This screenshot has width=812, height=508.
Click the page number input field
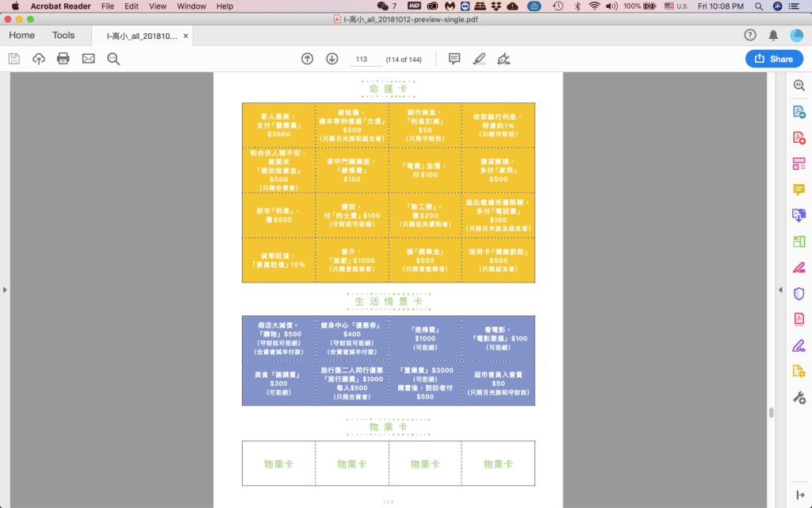point(362,60)
